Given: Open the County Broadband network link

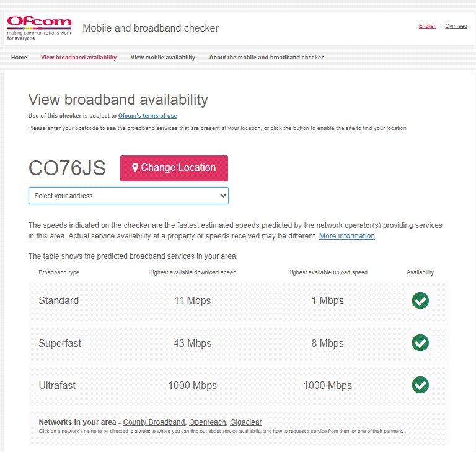Looking at the screenshot, I should [x=154, y=422].
